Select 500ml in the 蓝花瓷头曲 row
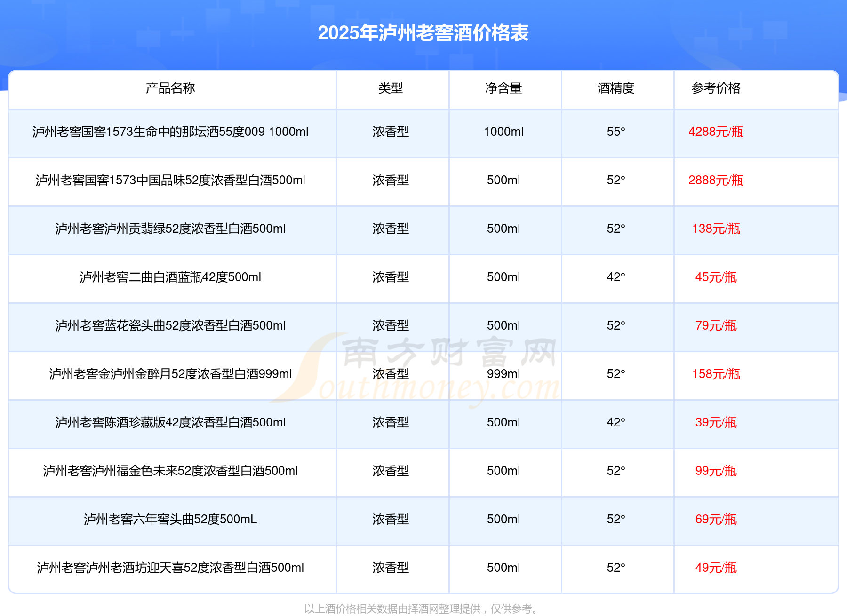This screenshot has width=847, height=616. 503,325
